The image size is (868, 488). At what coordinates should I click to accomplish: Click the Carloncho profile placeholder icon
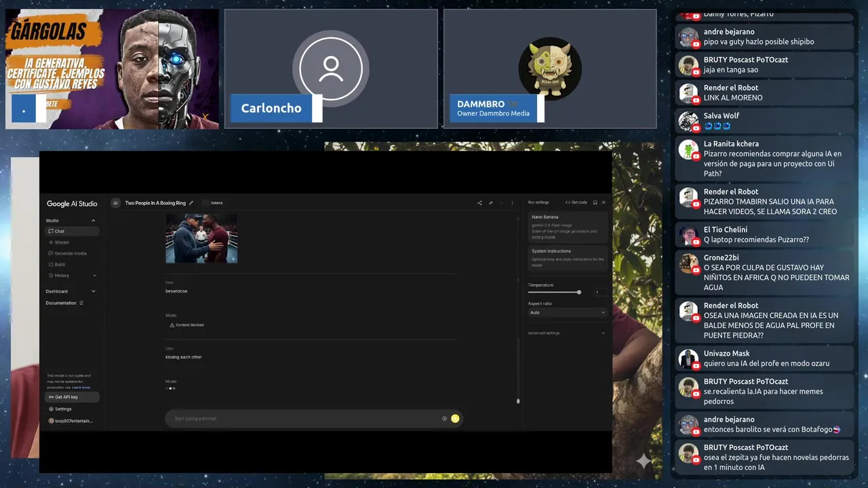point(331,68)
